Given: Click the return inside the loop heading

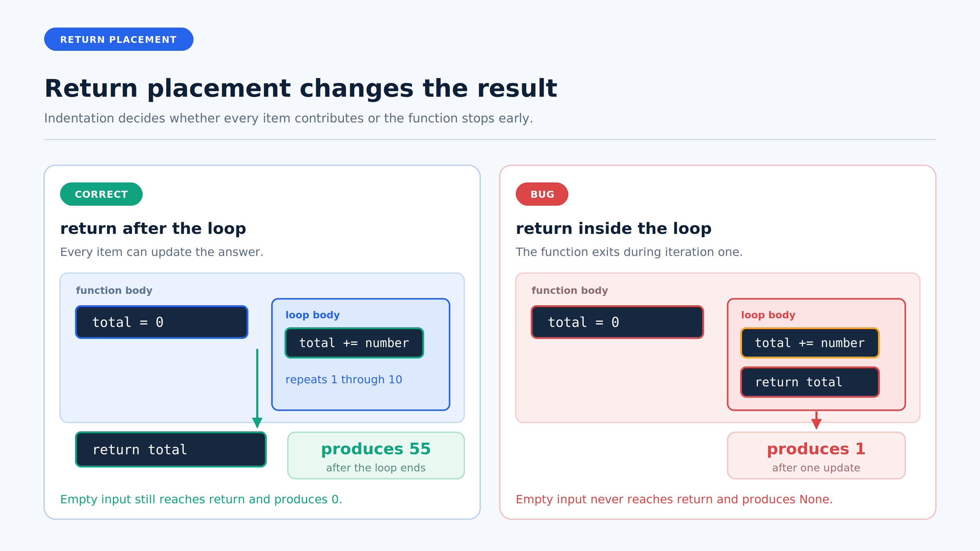Looking at the screenshot, I should pyautogui.click(x=614, y=229).
